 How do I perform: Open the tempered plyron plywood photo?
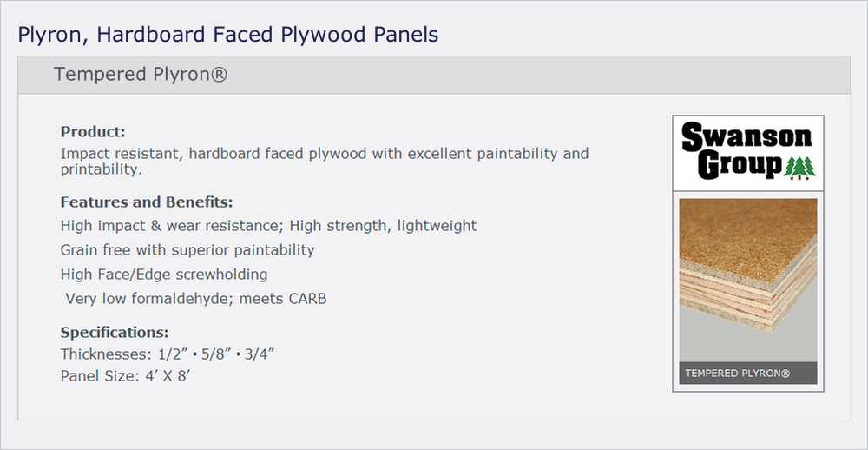point(748,280)
